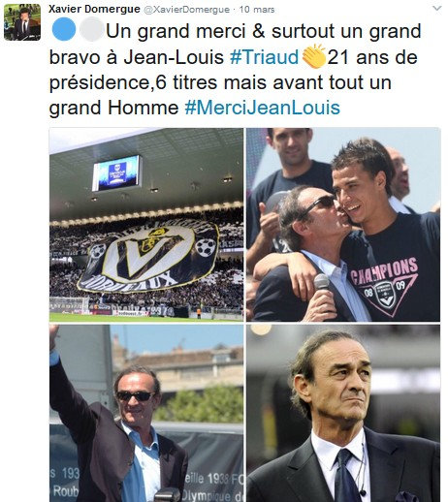Open the photo of man waving
Image resolution: width=448 pixels, height=502 pixels.
[146, 413]
